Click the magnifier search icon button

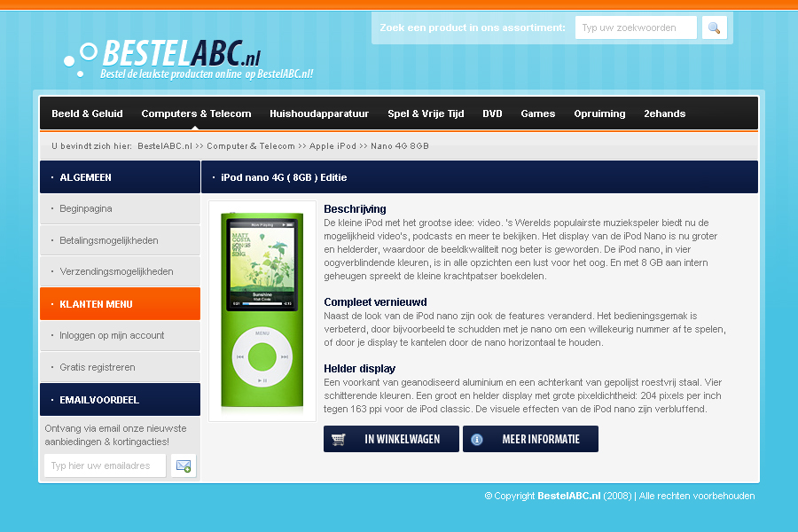[714, 27]
